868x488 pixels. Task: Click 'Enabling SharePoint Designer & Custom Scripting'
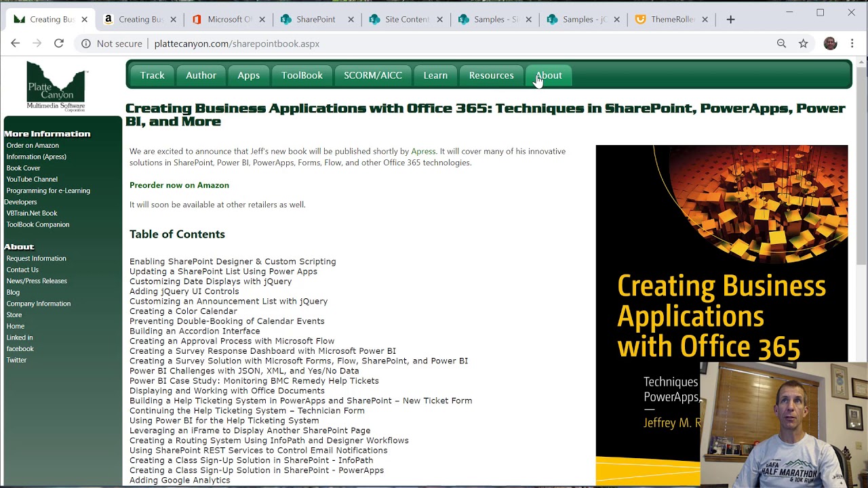(233, 262)
